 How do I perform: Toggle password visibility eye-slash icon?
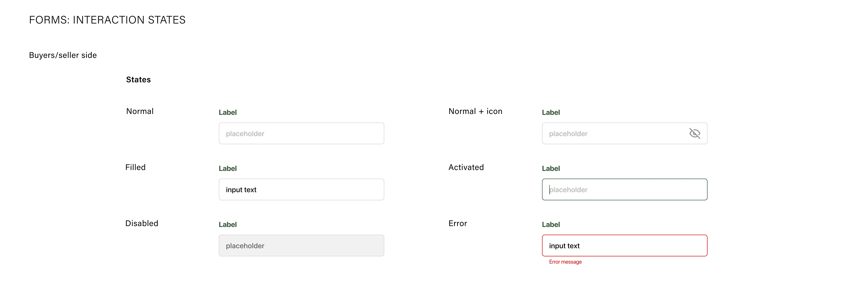694,133
